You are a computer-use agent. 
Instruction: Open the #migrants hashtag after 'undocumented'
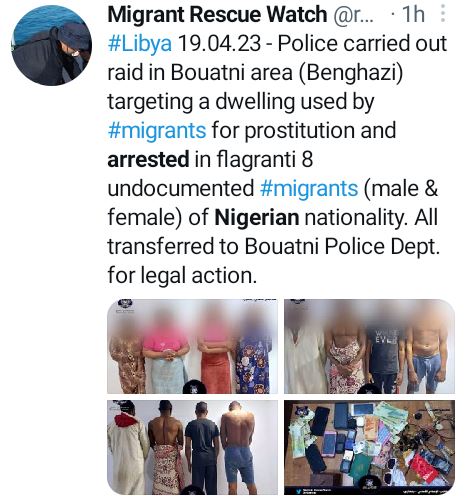pos(309,188)
